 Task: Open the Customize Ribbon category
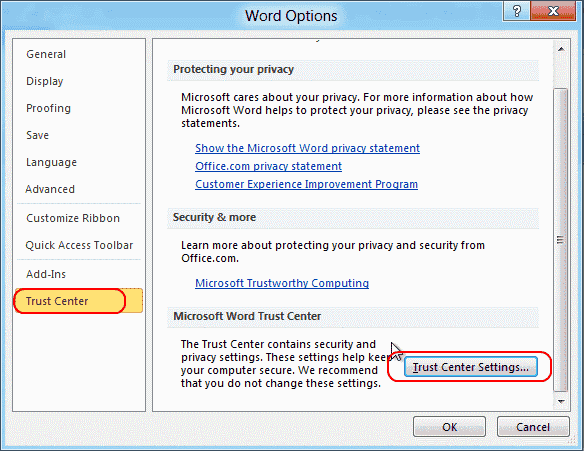pyautogui.click(x=73, y=218)
